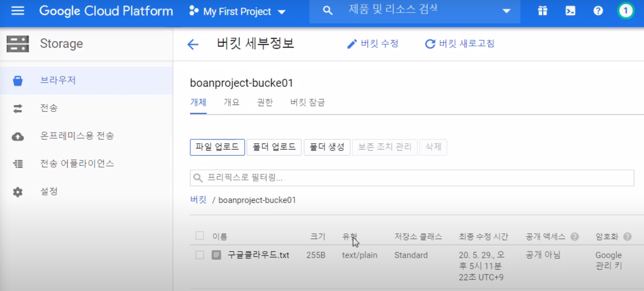This screenshot has height=291, width=644.
Task: Click the Standard storage class cell
Action: (x=411, y=255)
